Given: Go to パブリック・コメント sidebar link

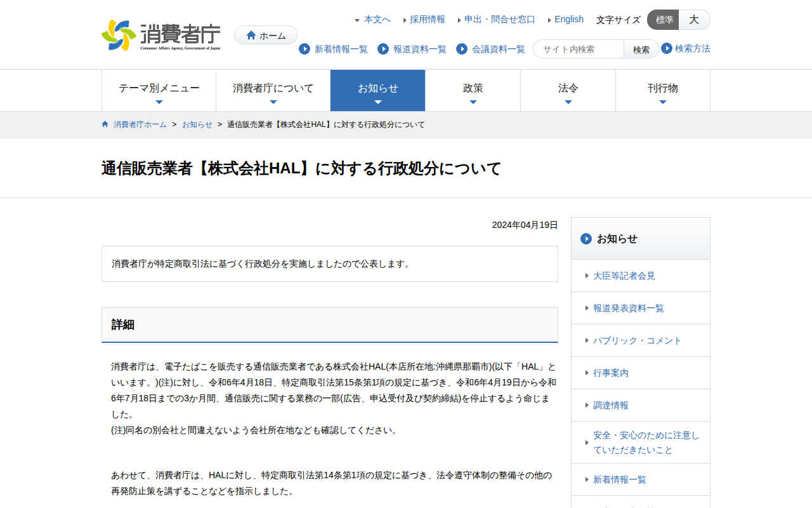Looking at the screenshot, I should pos(637,340).
